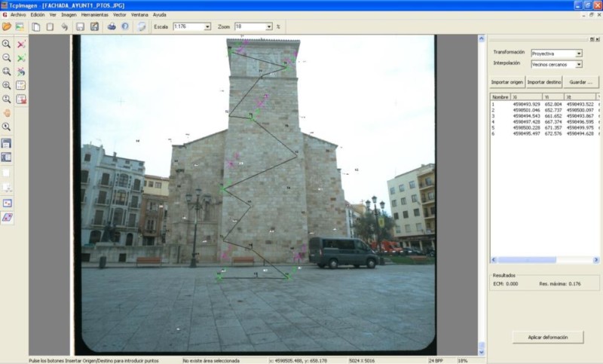Open the Vector menu

[119, 14]
